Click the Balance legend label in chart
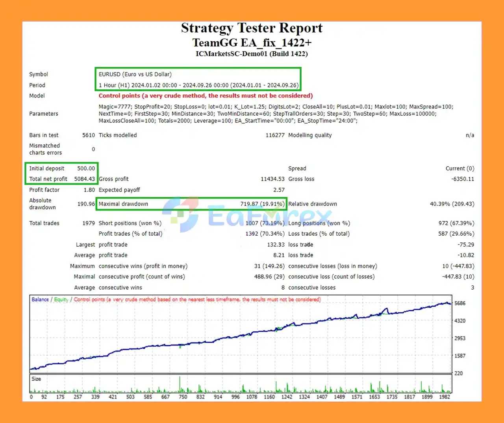This screenshot has width=504, height=423. pos(40,299)
